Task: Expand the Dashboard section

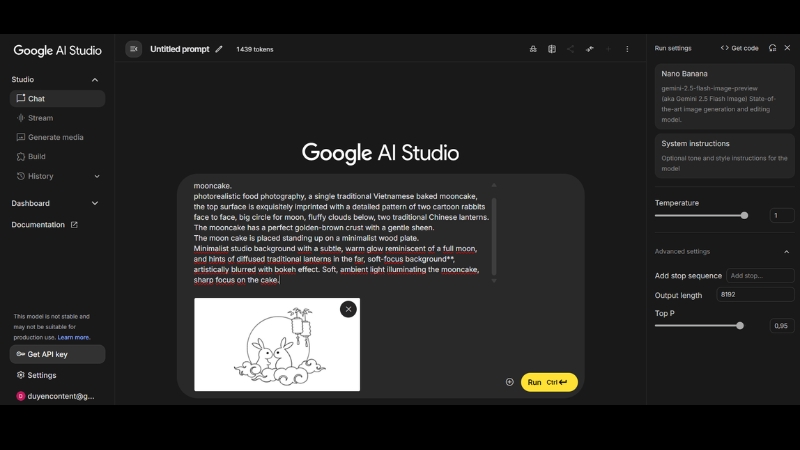Action: [x=95, y=203]
